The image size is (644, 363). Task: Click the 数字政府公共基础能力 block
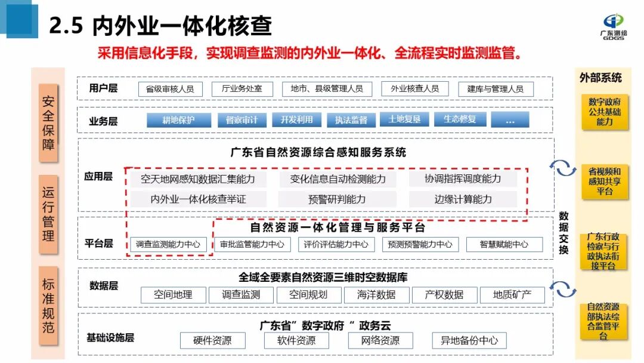pos(605,112)
